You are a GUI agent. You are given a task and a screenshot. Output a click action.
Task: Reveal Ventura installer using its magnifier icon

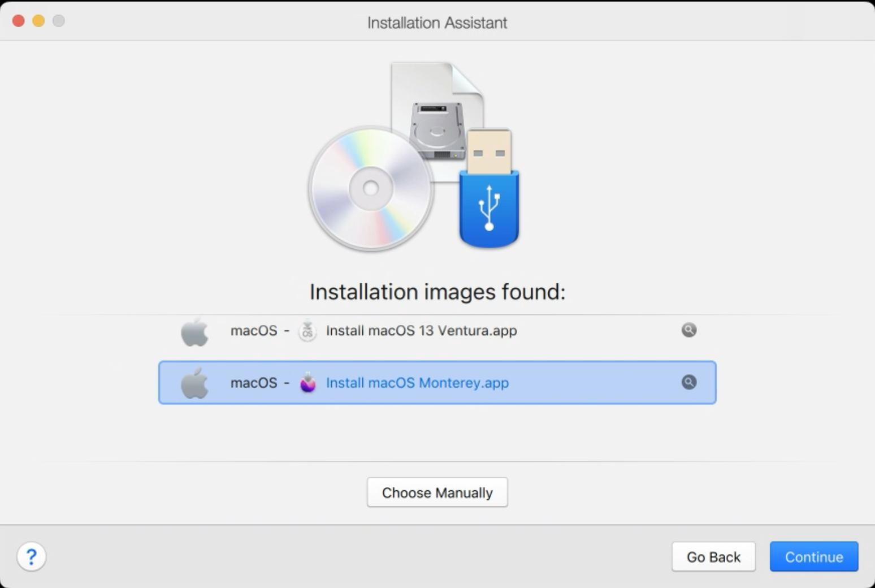[x=688, y=330]
